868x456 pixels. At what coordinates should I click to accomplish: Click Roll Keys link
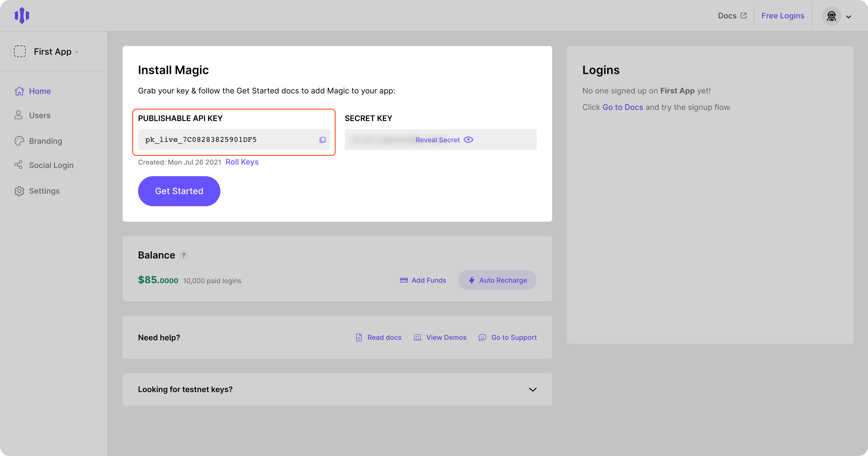(x=242, y=162)
